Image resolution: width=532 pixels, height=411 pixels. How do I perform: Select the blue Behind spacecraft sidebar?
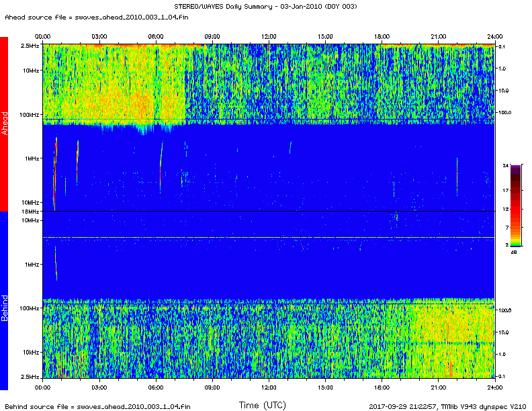[4, 300]
